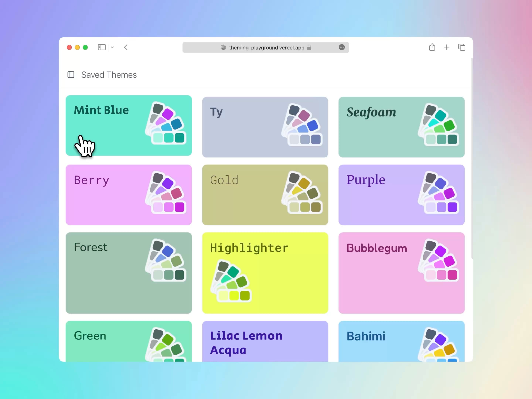Expand the sidebar dropdown chevron in Safari
Image resolution: width=532 pixels, height=399 pixels.
[112, 47]
